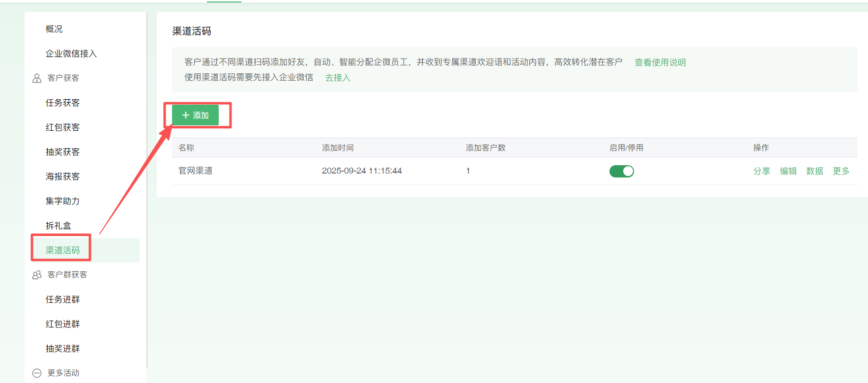
Task: Select 任务获客 in the sidebar
Action: [62, 103]
